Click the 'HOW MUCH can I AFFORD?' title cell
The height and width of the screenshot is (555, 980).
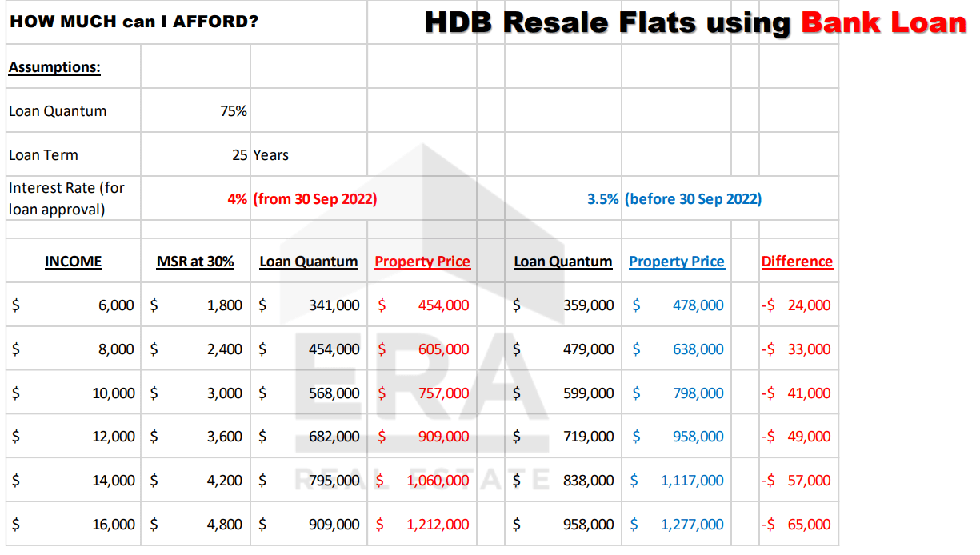click(x=134, y=22)
